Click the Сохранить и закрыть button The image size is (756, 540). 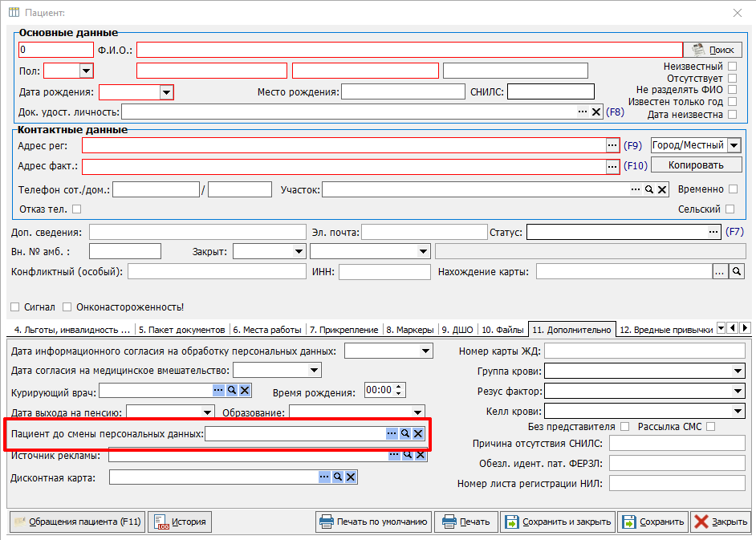(559, 522)
